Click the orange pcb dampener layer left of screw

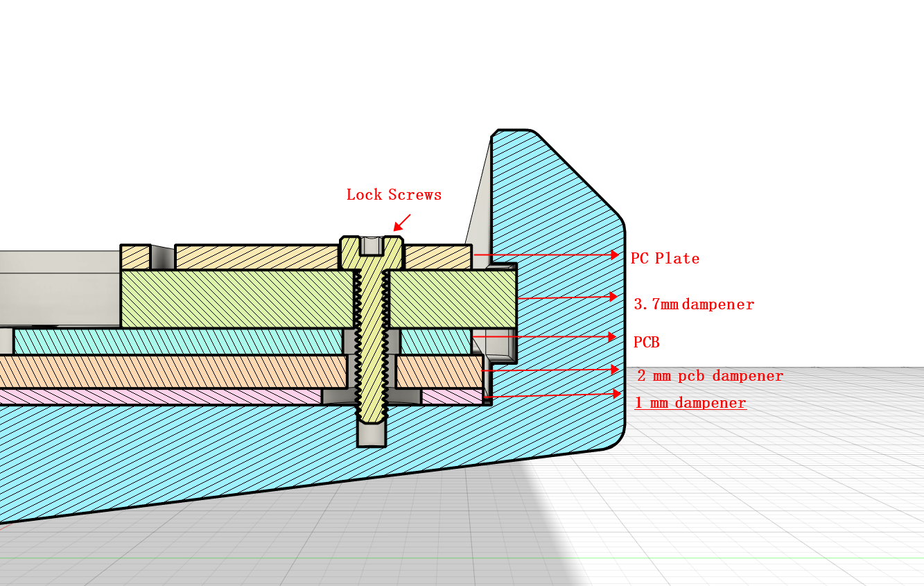coord(173,372)
